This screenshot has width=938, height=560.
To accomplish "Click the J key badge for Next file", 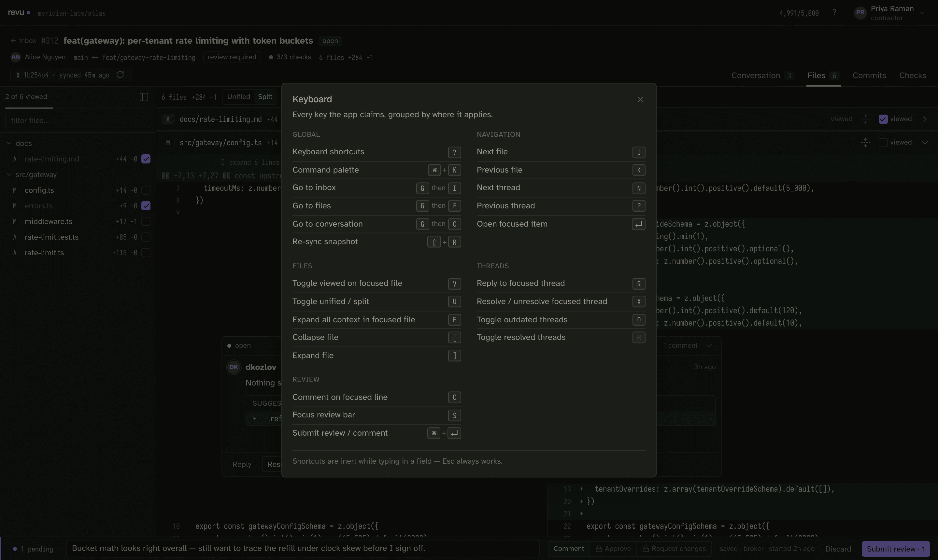I will click(x=639, y=152).
